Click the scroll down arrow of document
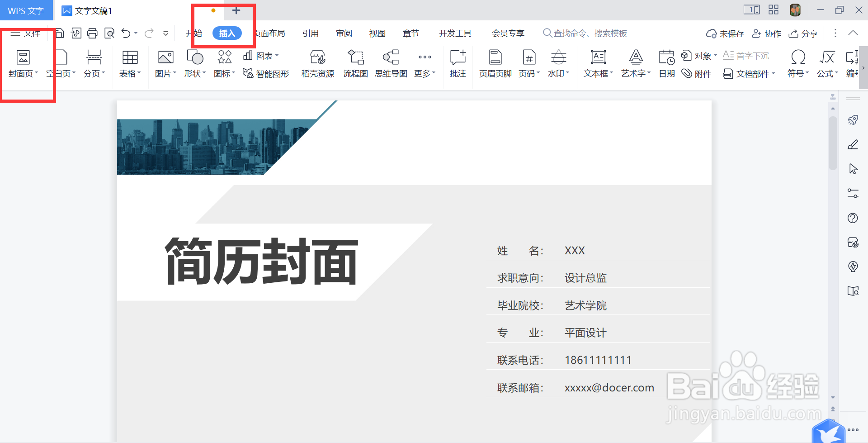The width and height of the screenshot is (868, 443). 833,397
